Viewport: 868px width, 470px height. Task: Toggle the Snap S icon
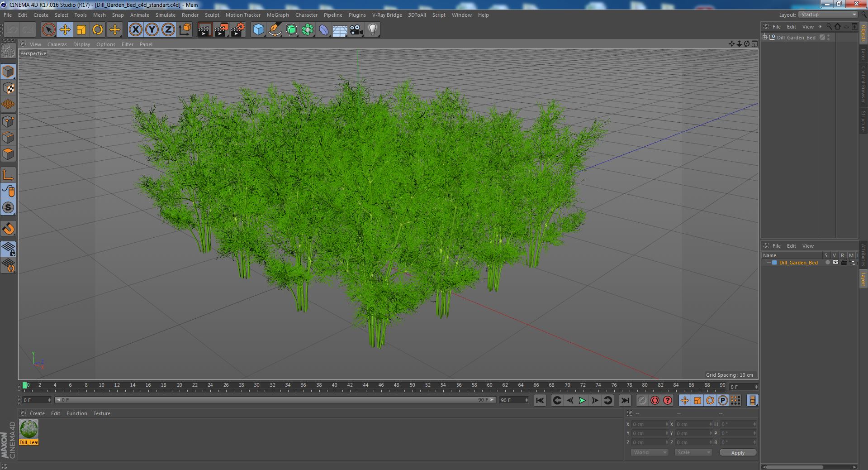8,208
